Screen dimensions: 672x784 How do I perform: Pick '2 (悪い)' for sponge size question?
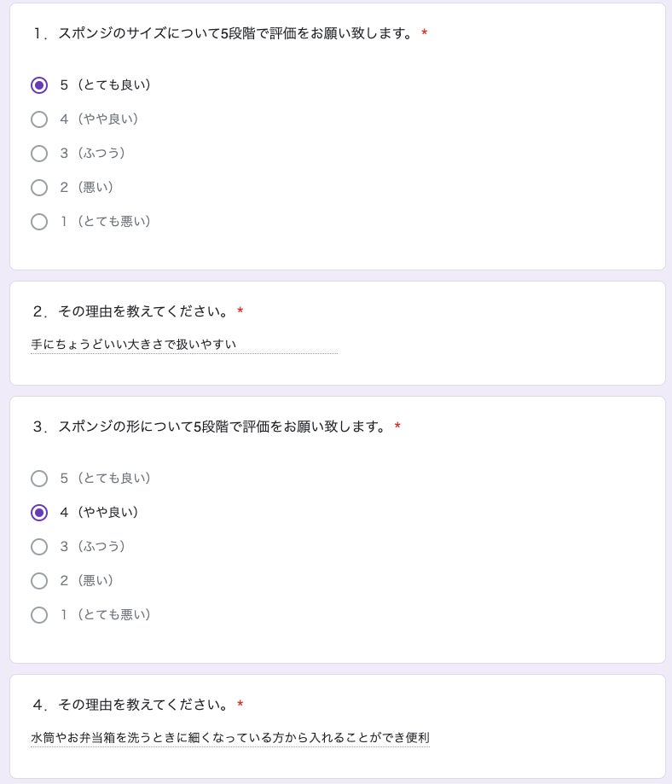click(39, 188)
